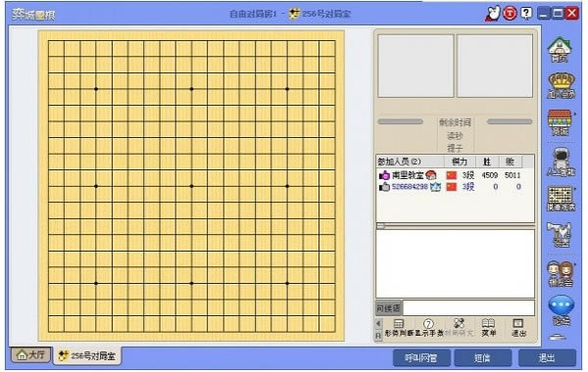Open the blue speech bubble forum icon
Viewport: 588px width, 372px height.
(561, 310)
